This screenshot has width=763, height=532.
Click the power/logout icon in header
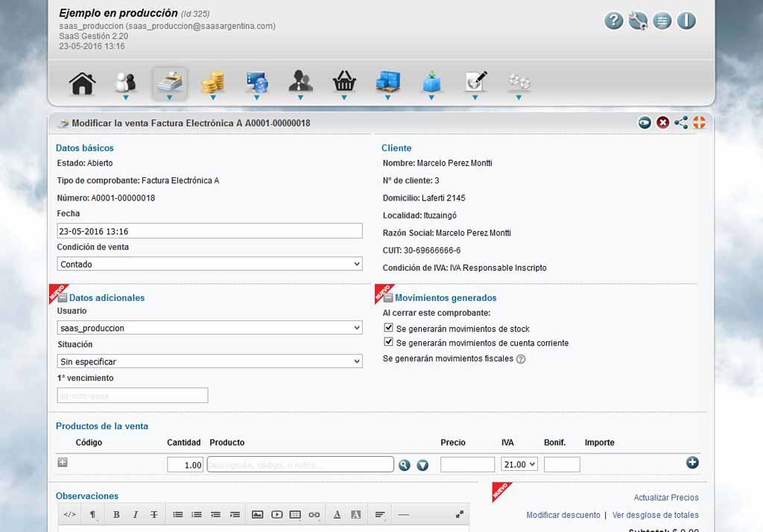[x=686, y=21]
